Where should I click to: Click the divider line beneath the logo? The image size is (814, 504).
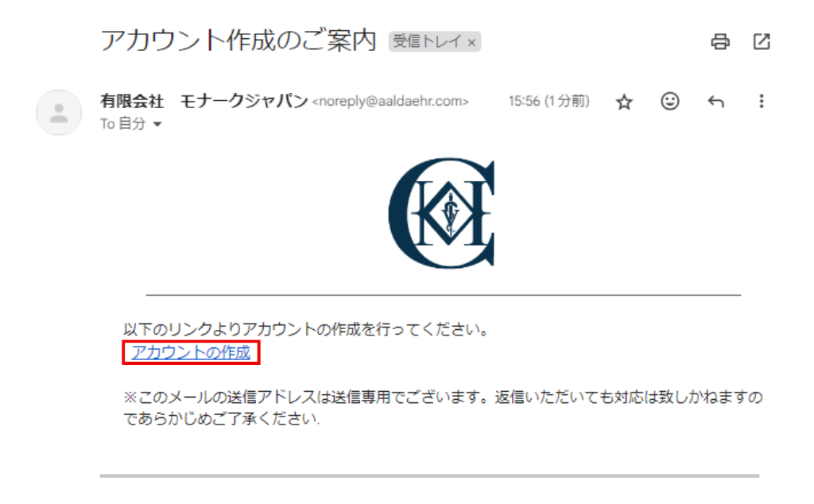(444, 295)
